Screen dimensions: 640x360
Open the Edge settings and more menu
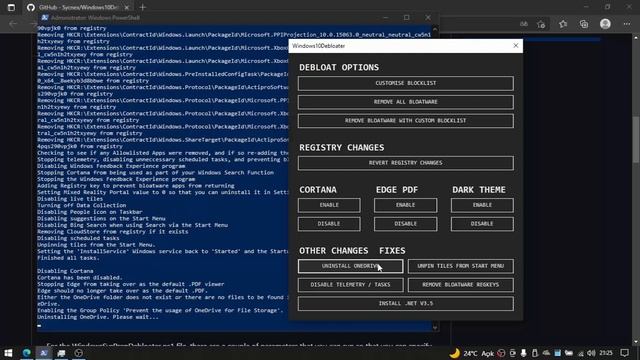point(627,24)
